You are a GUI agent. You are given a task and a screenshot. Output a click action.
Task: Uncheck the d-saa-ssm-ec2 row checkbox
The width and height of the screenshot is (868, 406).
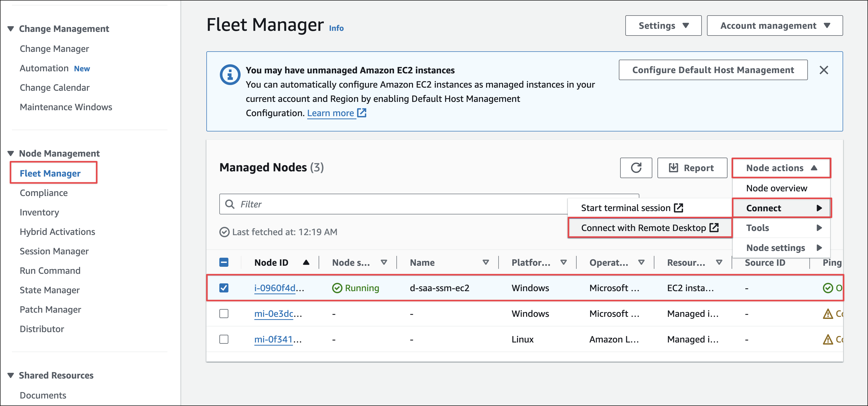(x=224, y=288)
